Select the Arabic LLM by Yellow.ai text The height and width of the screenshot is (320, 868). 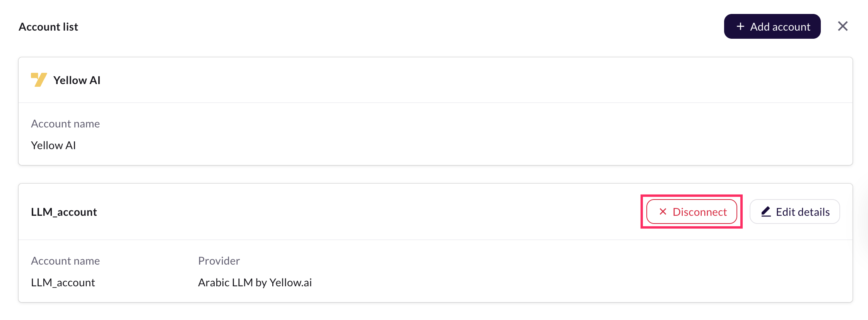pyautogui.click(x=255, y=282)
